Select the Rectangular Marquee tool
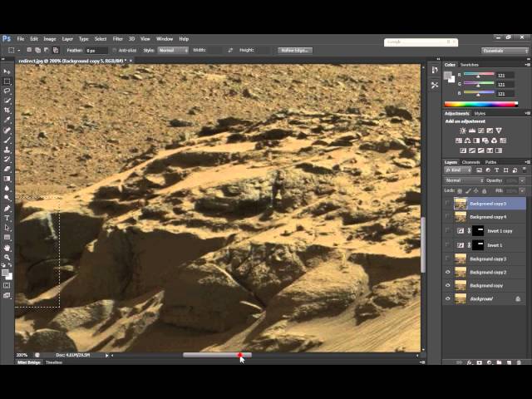The image size is (532, 399). [x=7, y=81]
